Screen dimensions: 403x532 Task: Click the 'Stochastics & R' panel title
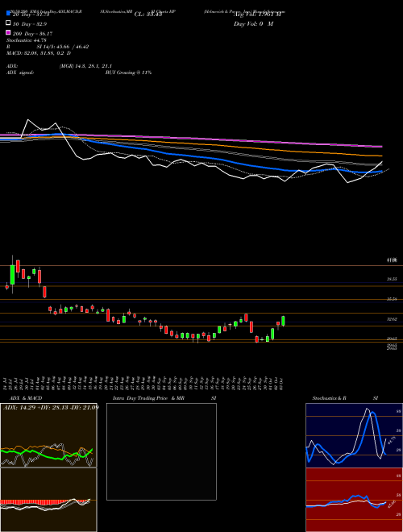(x=330, y=398)
